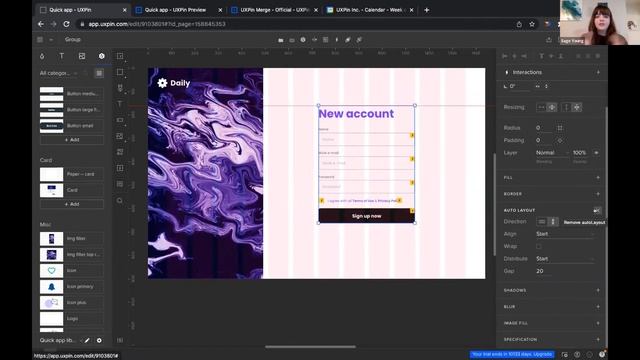Select the Search tool in vertical toolbar
This screenshot has height=360, width=640.
click(120, 200)
